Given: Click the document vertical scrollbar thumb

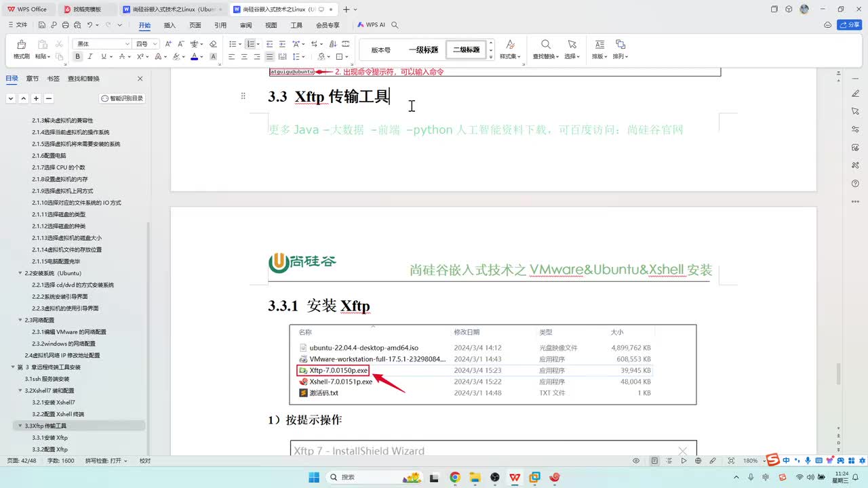Looking at the screenshot, I should pos(838,373).
